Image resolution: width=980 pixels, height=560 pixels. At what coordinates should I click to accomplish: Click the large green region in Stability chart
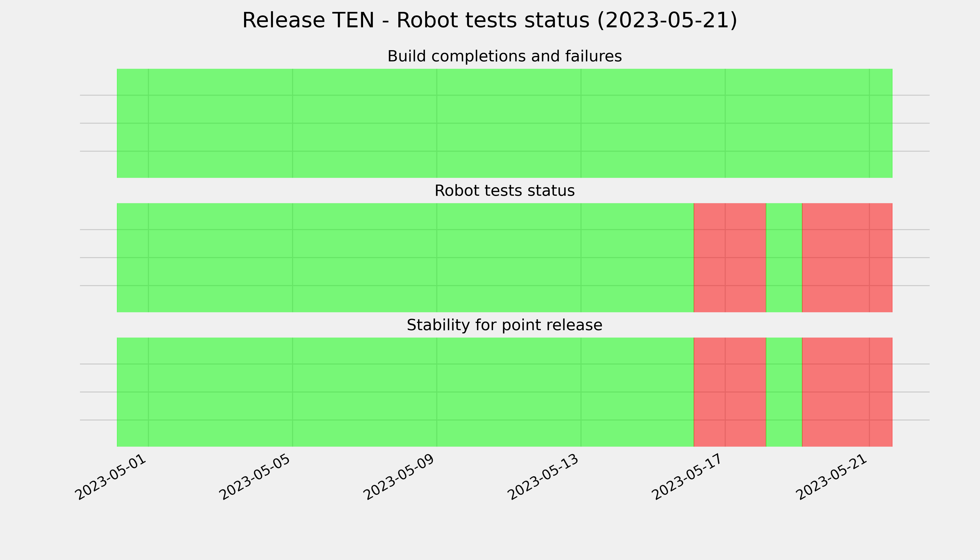(405, 392)
